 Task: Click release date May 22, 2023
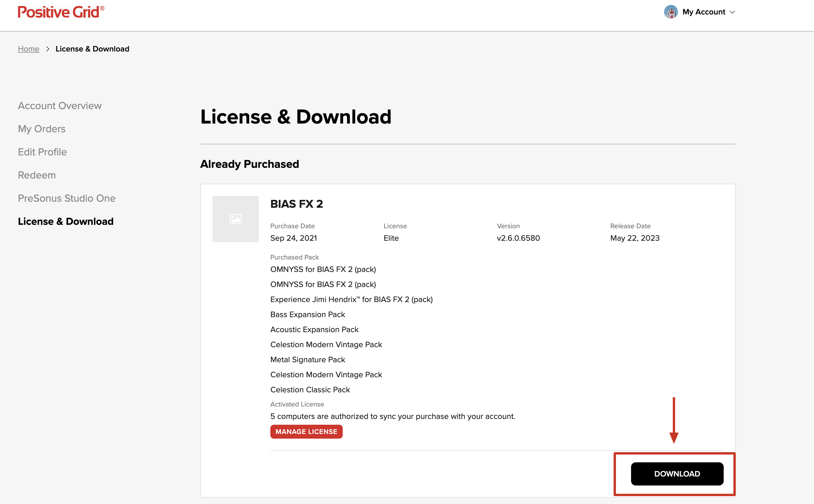coord(635,238)
